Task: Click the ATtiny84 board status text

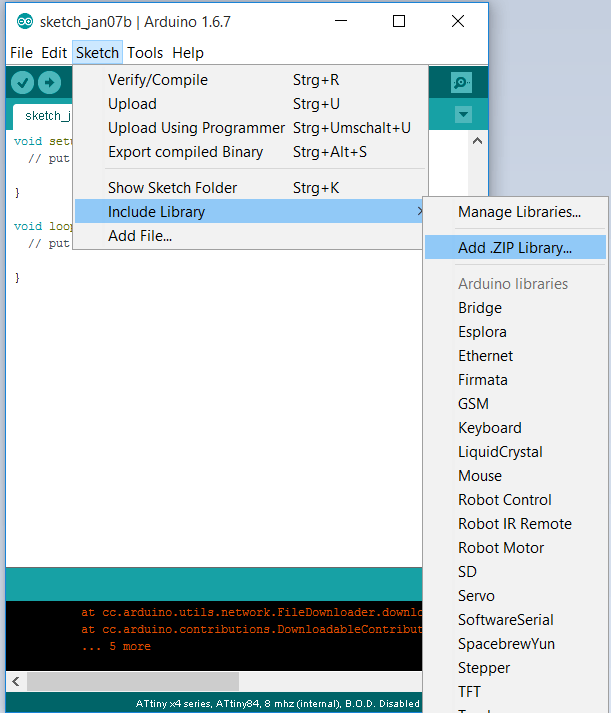Action: coord(277,704)
